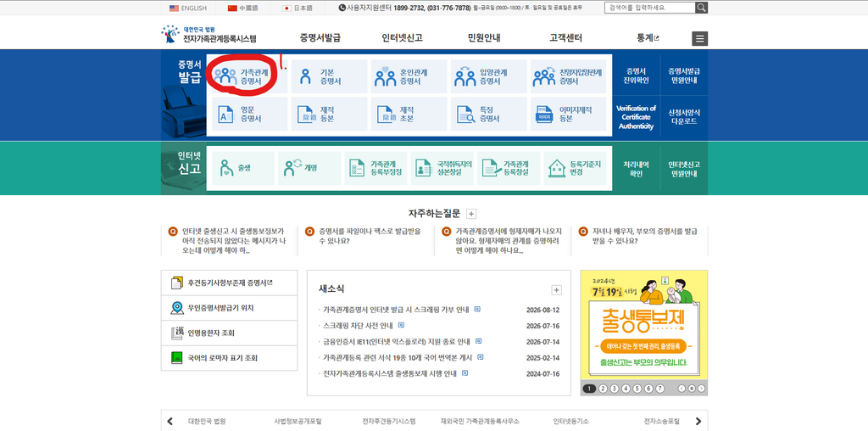The width and height of the screenshot is (868, 431).
Task: Open 국적취득자의 성본창설 report
Action: tap(442, 168)
